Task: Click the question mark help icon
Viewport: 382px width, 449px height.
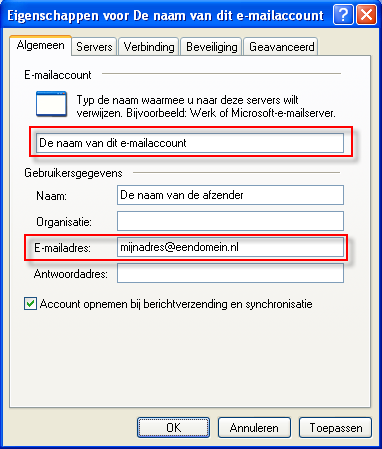Action: pyautogui.click(x=343, y=15)
